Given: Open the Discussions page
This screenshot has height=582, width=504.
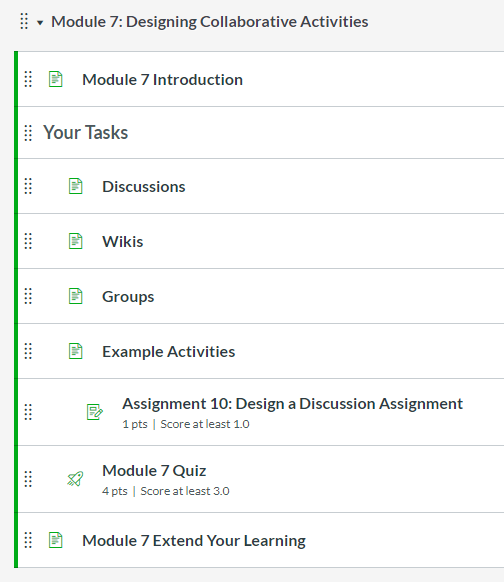Looking at the screenshot, I should (144, 187).
